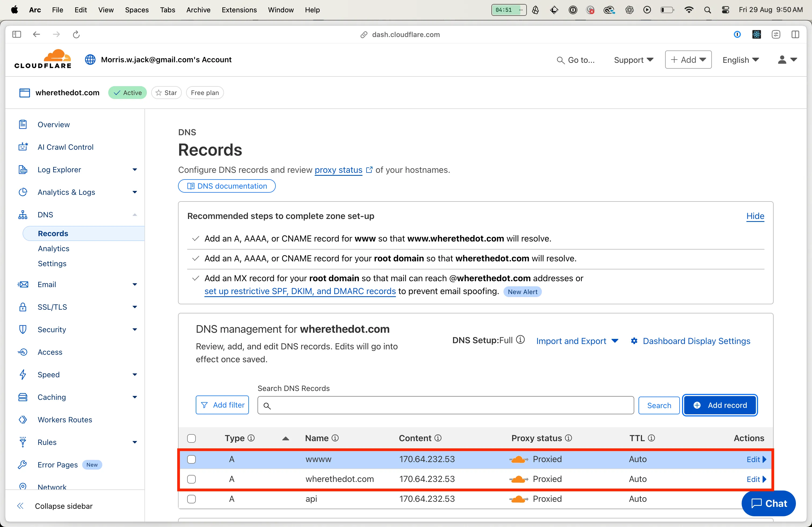Check the checkbox for the api record row
This screenshot has width=812, height=527.
pyautogui.click(x=191, y=499)
